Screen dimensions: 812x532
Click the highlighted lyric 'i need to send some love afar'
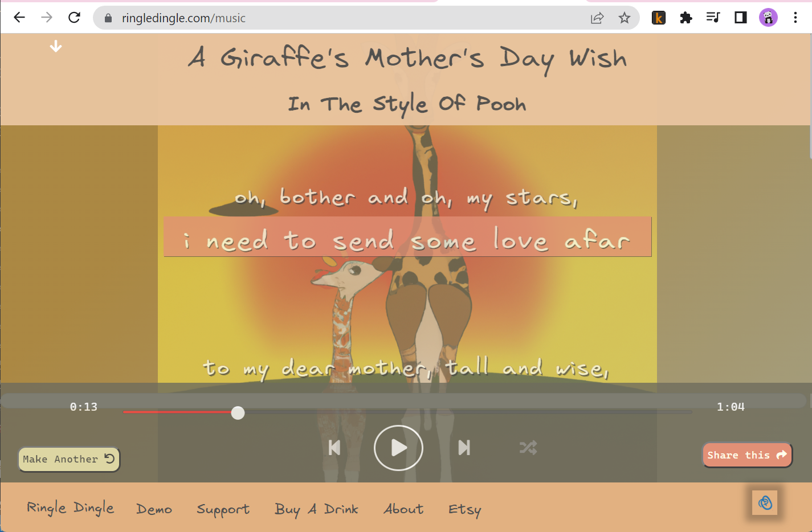[407, 236]
